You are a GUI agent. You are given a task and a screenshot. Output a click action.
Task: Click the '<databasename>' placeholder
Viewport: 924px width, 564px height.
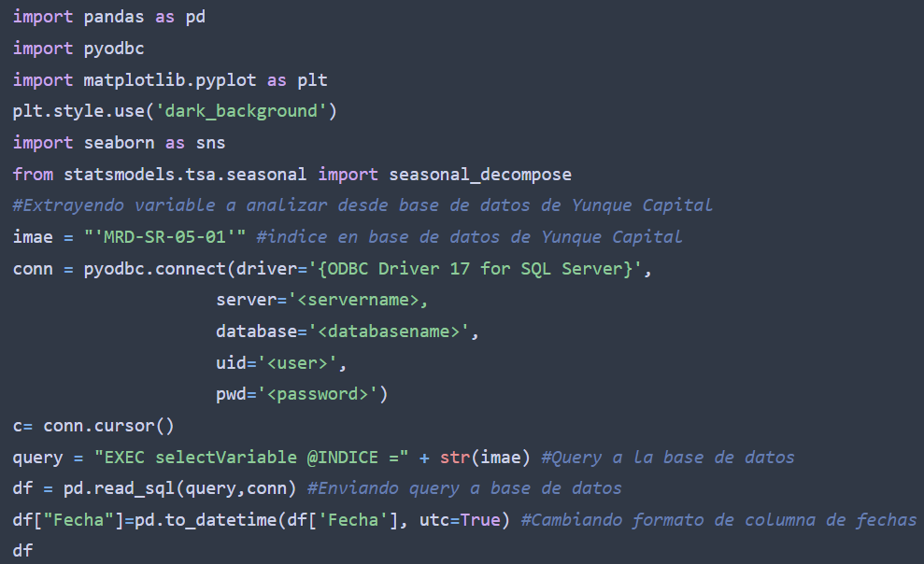point(389,332)
